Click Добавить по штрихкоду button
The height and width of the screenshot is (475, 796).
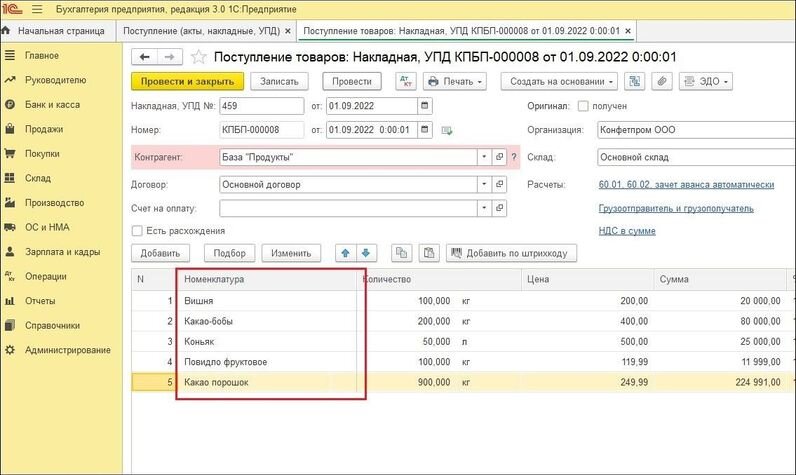(511, 253)
